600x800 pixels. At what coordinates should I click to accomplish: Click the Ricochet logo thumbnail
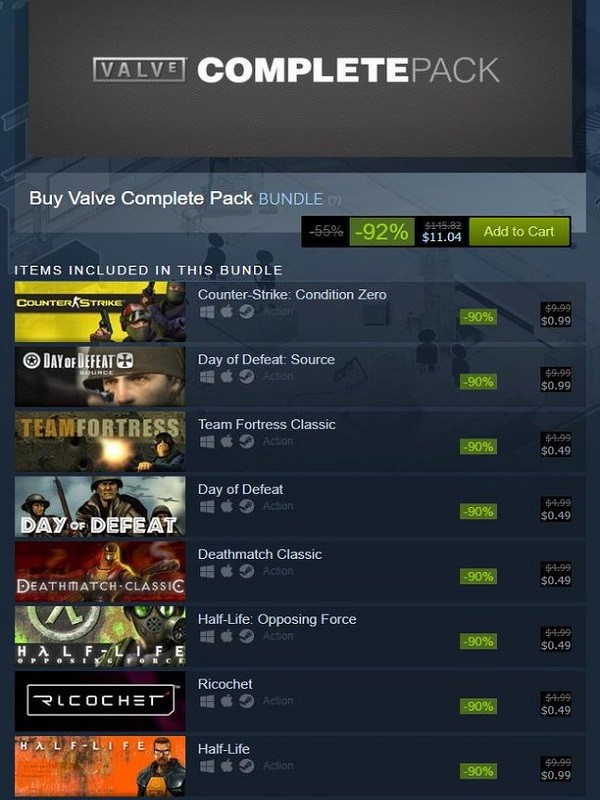tap(100, 701)
